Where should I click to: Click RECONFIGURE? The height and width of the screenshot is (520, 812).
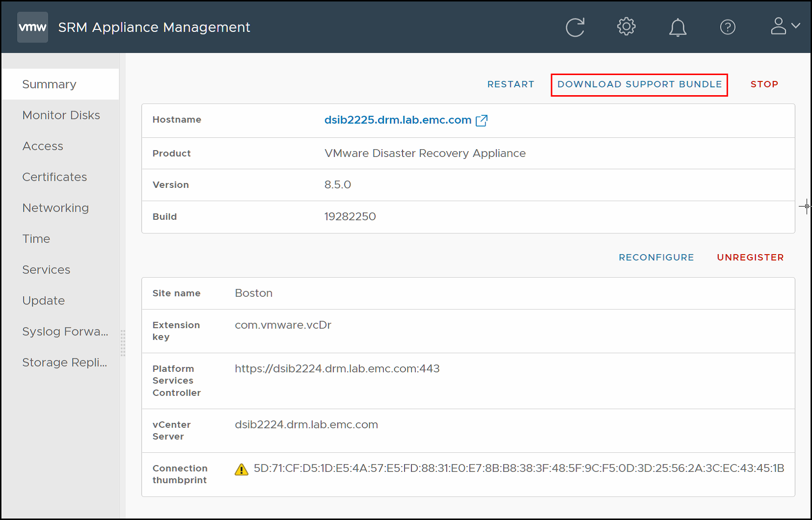[656, 258]
